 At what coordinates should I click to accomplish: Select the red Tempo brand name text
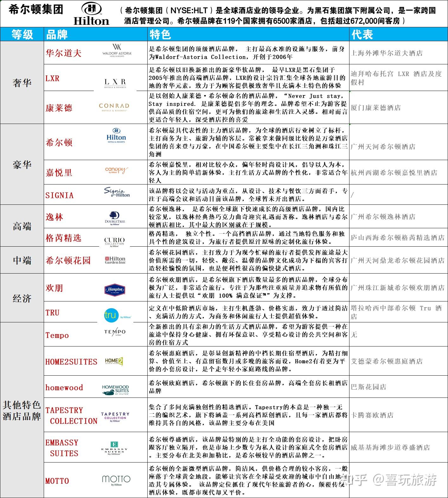pos(57,335)
